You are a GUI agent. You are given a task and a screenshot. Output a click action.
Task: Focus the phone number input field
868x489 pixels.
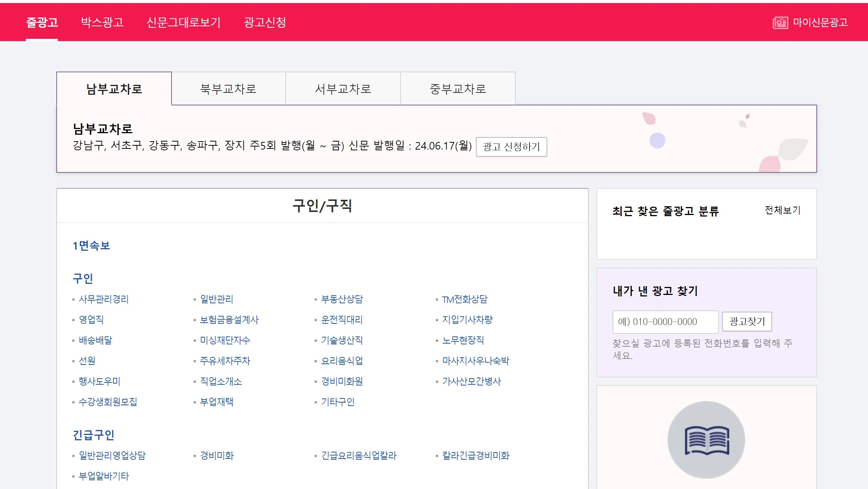pyautogui.click(x=665, y=322)
